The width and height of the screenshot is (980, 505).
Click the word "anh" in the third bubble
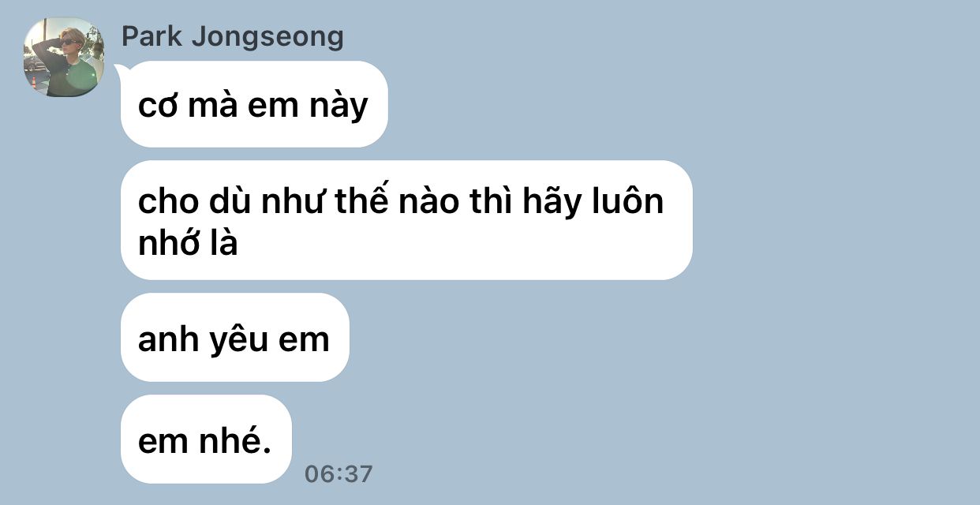[x=162, y=339]
